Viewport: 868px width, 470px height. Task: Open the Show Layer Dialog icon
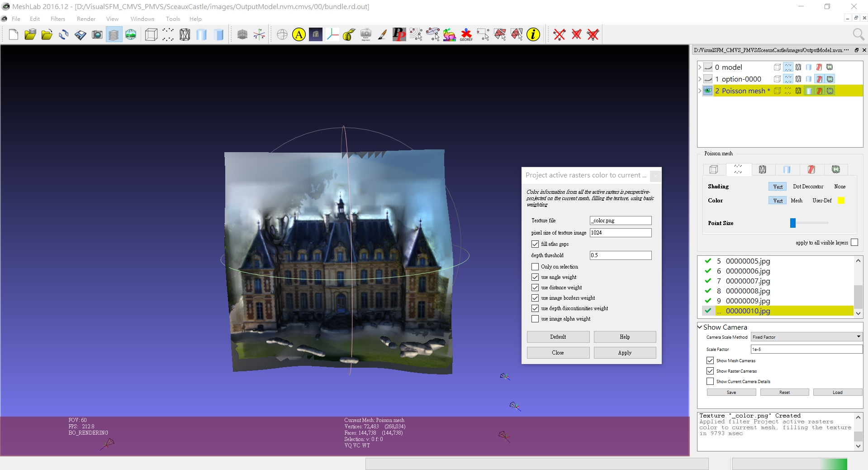click(x=114, y=34)
